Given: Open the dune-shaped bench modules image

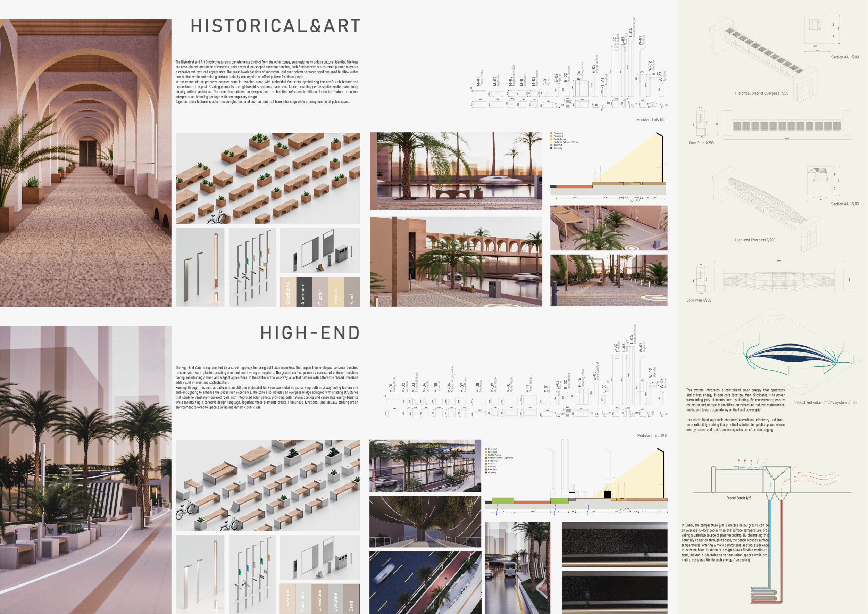Looking at the screenshot, I should click(268, 178).
